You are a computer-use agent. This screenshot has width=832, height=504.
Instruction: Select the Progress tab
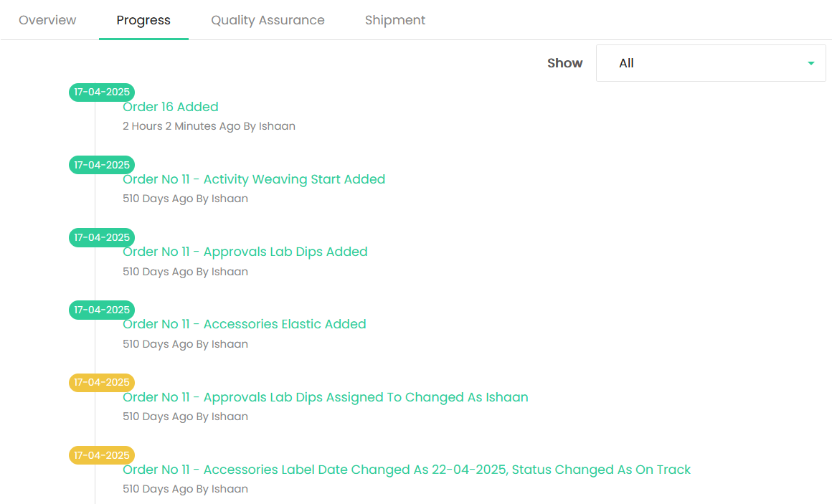[143, 20]
